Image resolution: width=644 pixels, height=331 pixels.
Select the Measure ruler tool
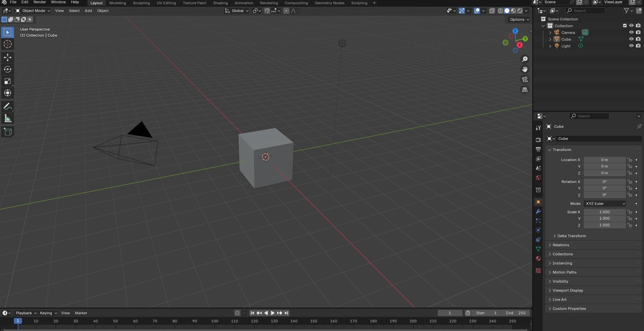pyautogui.click(x=8, y=118)
